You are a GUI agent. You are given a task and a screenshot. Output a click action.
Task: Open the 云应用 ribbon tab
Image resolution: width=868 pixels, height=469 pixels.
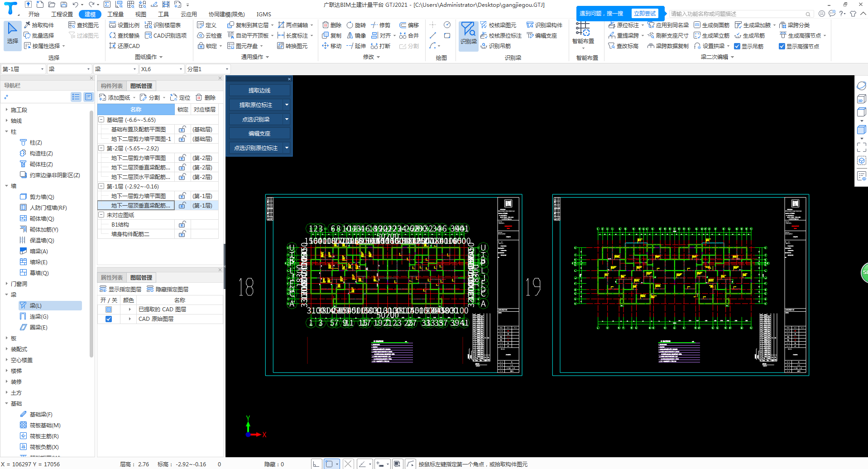click(x=189, y=14)
